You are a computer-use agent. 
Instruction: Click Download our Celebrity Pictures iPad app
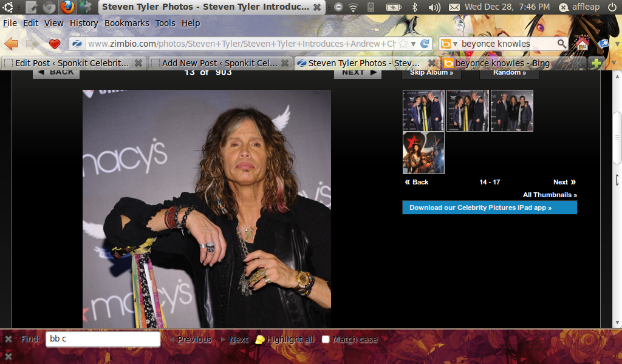coord(490,207)
